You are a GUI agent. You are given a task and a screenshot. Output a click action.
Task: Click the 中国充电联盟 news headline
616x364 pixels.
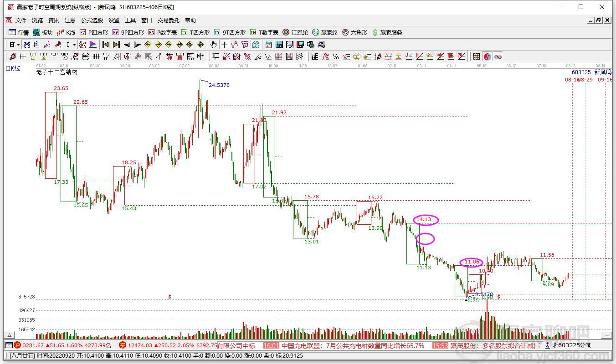point(353,346)
